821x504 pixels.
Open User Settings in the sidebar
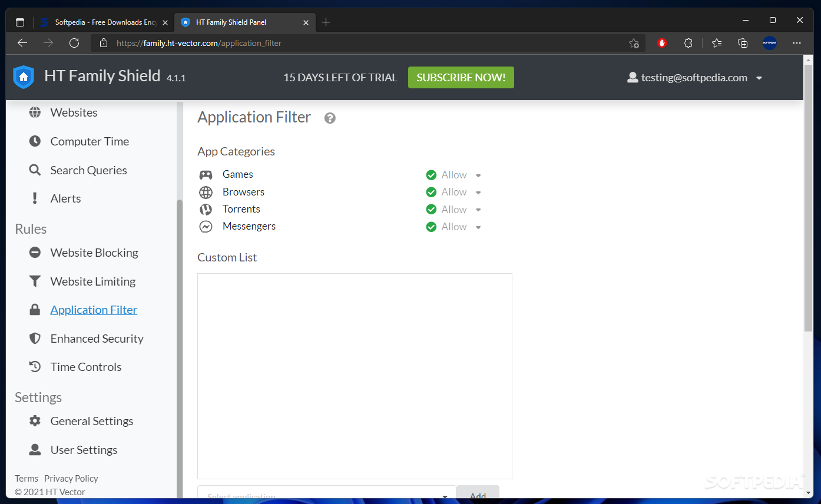pyautogui.click(x=84, y=450)
